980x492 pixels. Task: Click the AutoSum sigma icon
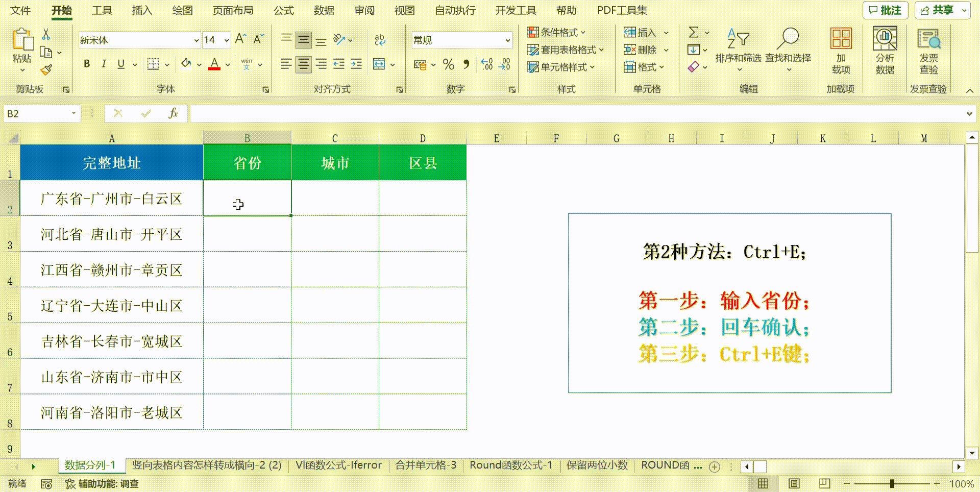click(694, 32)
